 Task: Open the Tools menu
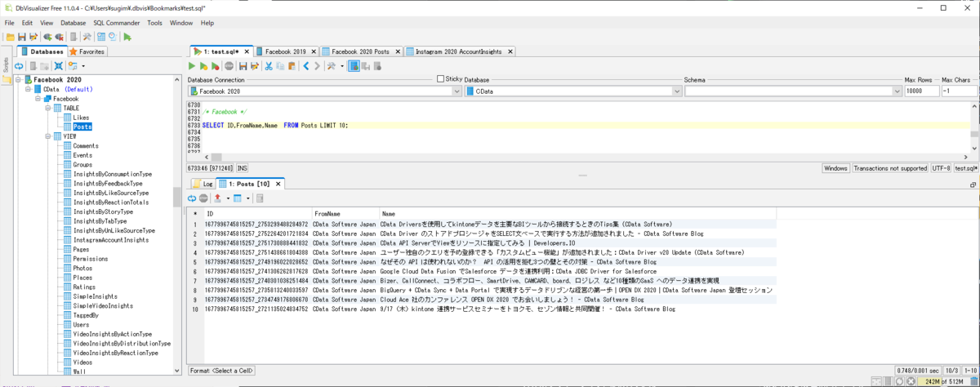pyautogui.click(x=154, y=23)
